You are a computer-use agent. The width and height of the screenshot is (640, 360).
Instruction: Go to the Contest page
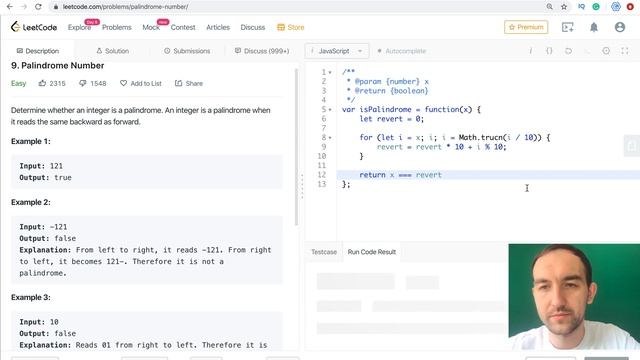183,27
